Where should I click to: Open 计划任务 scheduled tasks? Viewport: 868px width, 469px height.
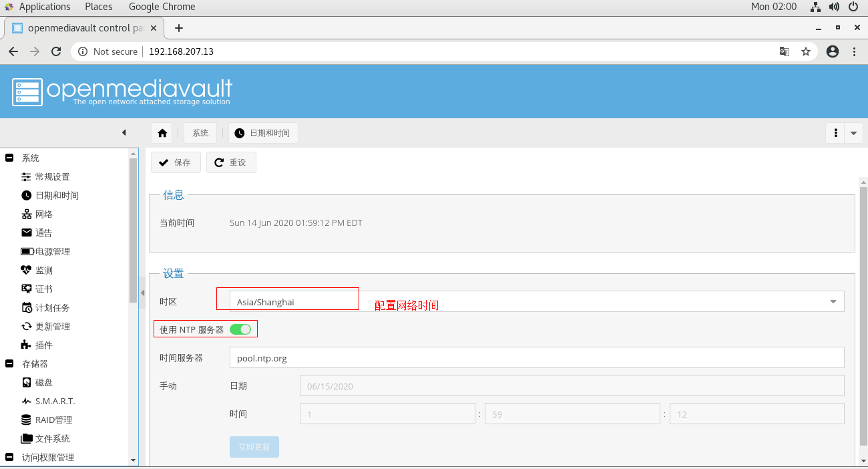coord(52,308)
